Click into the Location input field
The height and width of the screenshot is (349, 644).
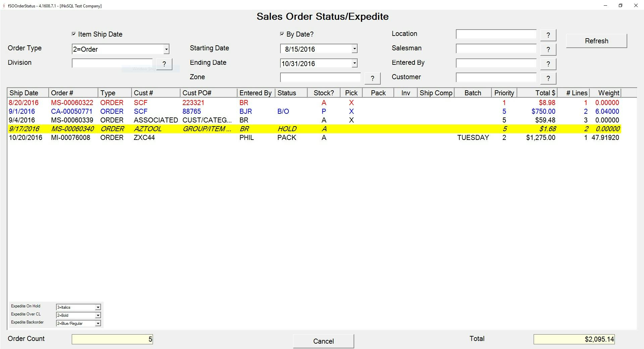(x=496, y=34)
